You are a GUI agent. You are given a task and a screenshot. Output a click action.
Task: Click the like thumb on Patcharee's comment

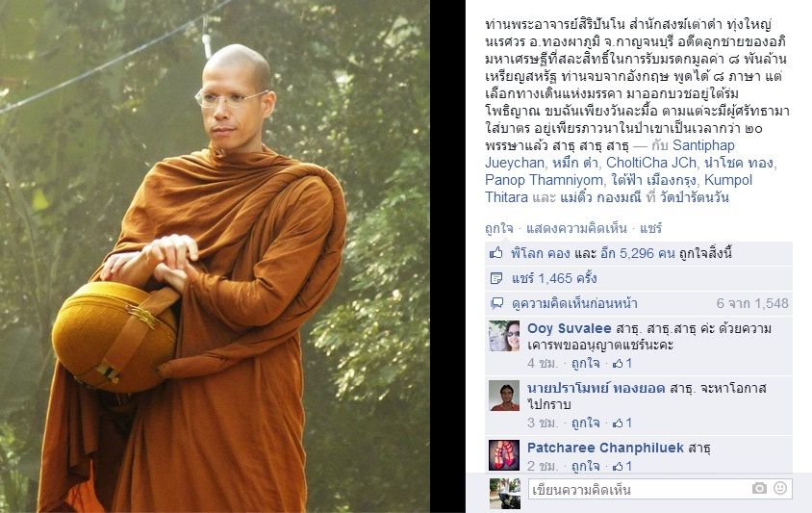(618, 466)
